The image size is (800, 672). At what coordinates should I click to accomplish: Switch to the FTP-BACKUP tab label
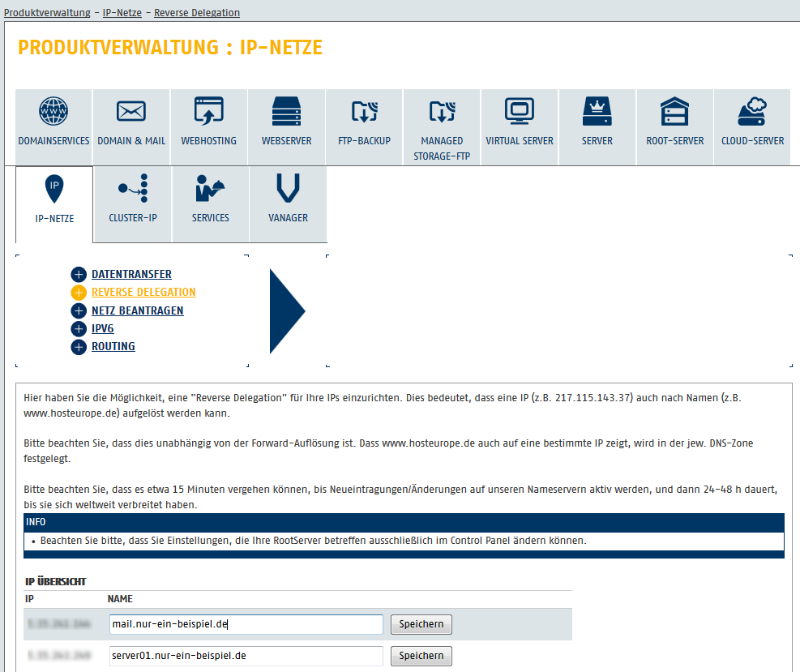point(364,141)
